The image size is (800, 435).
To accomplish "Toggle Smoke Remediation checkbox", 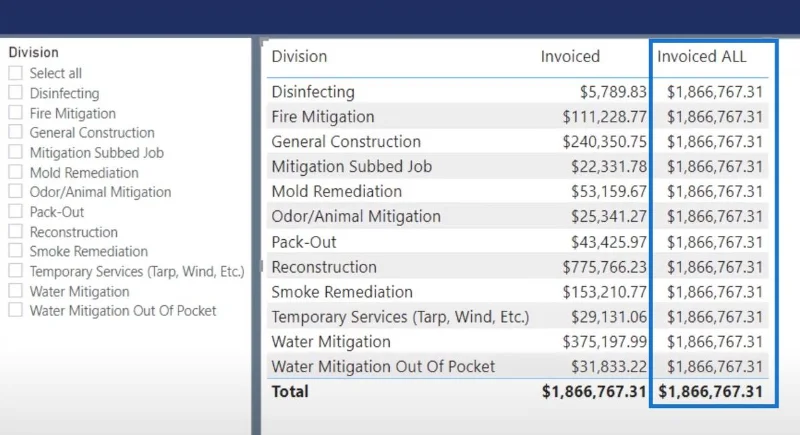I will tap(16, 251).
